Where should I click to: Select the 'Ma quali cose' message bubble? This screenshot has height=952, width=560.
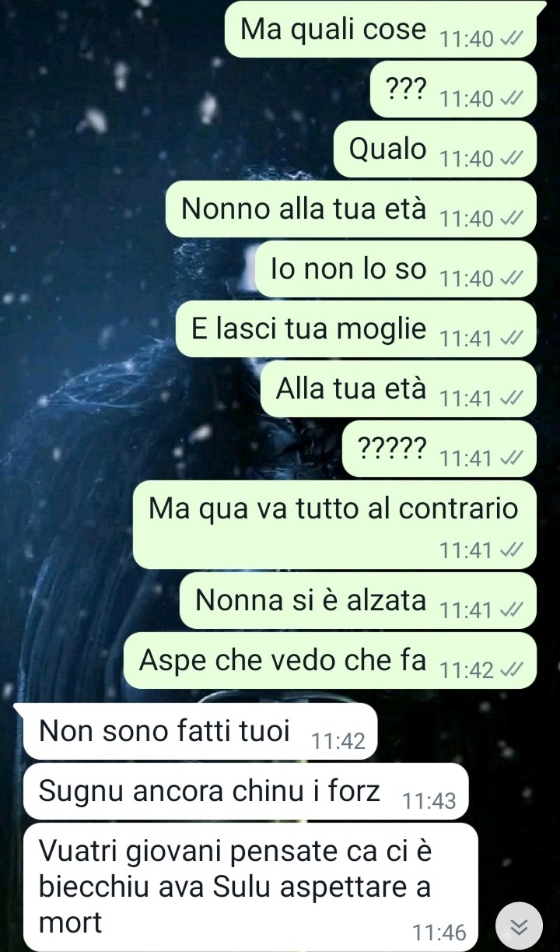coord(381,29)
